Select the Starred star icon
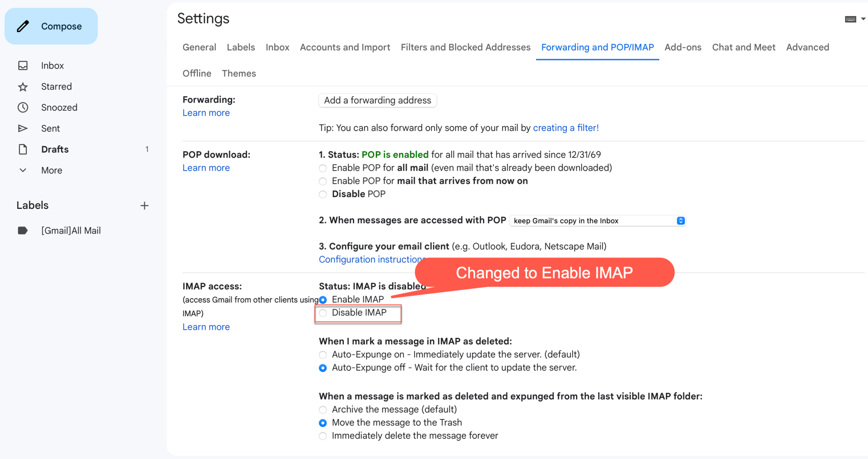 point(23,87)
